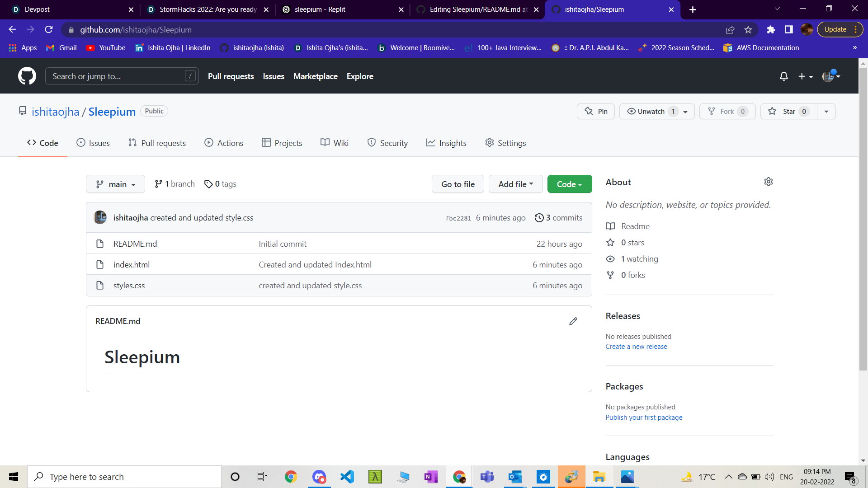The height and width of the screenshot is (488, 868).
Task: Pin the Sleepium repository
Action: pos(596,112)
